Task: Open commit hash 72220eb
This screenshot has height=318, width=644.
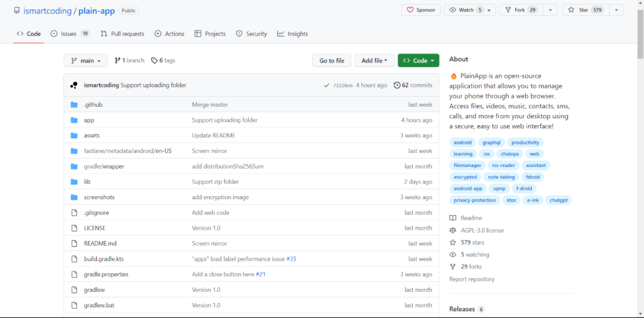Action: 342,85
